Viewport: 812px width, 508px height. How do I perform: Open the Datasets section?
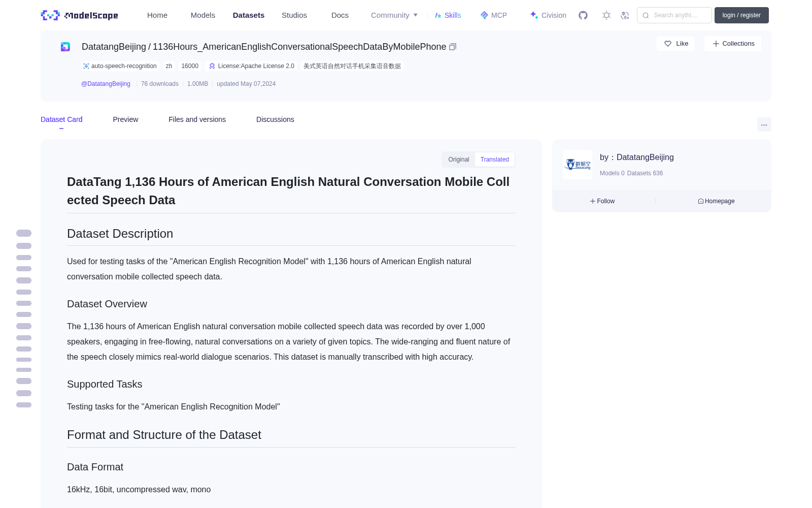tap(249, 15)
